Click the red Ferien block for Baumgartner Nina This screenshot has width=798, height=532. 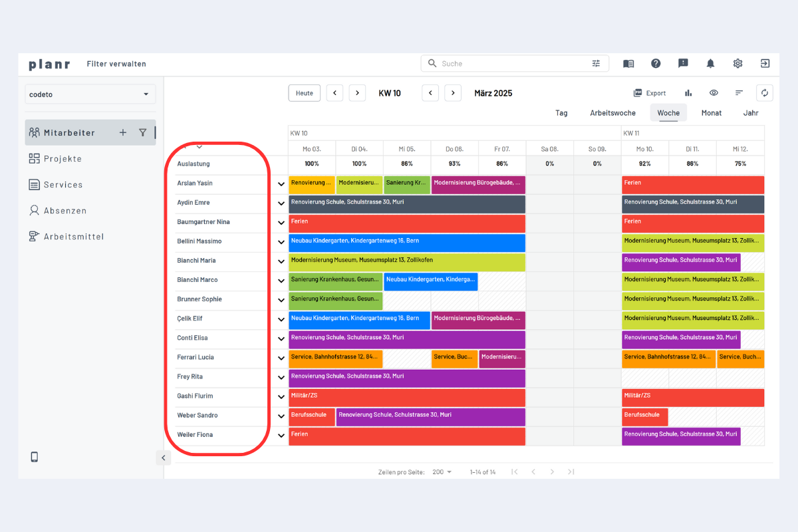[x=406, y=223]
